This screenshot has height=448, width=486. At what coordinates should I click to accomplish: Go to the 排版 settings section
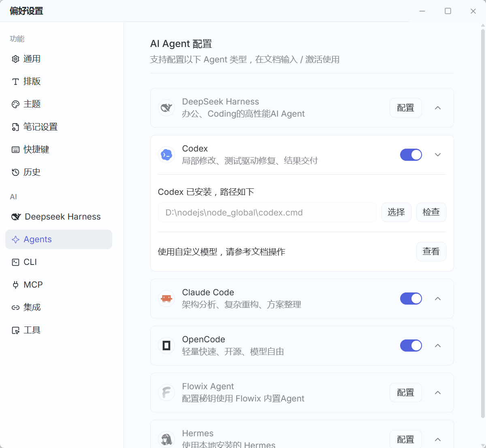(59, 82)
